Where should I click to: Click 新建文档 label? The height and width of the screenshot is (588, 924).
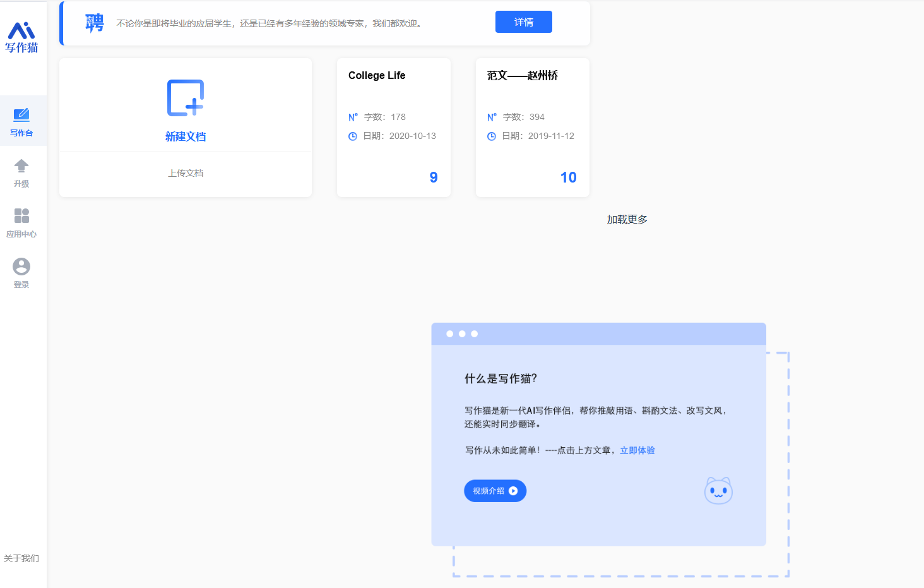click(186, 136)
